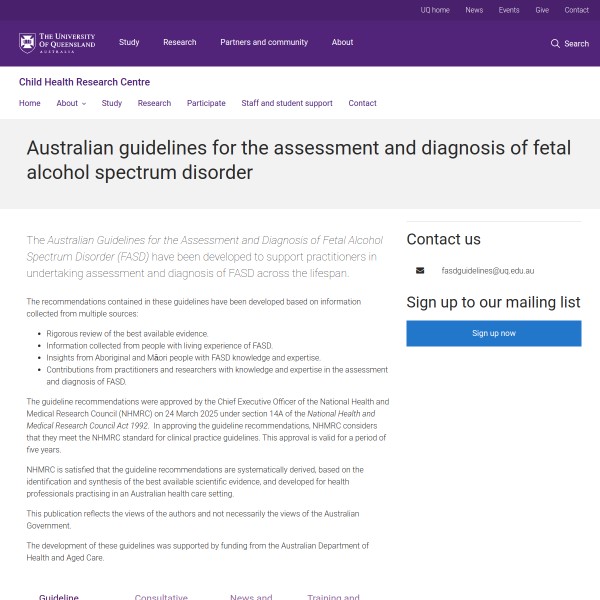Viewport: 600px width, 600px height.
Task: Open the top-bar Contact link
Action: click(577, 10)
